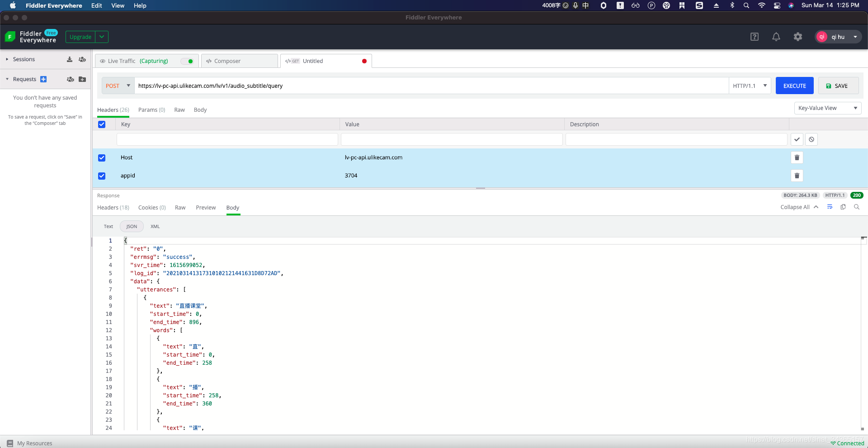
Task: Confirm the new header with the checkmark button
Action: (797, 139)
